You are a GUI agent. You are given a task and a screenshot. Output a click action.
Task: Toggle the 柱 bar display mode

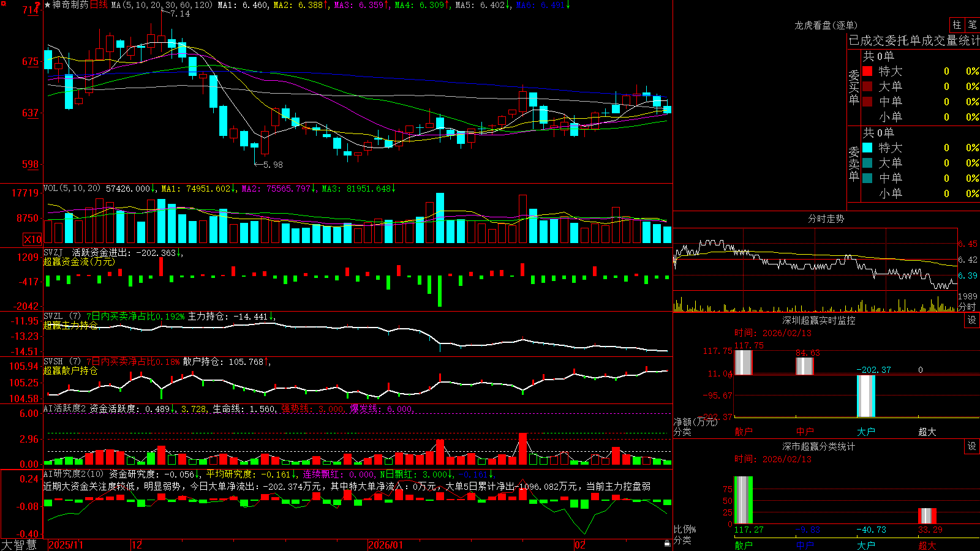[x=957, y=24]
